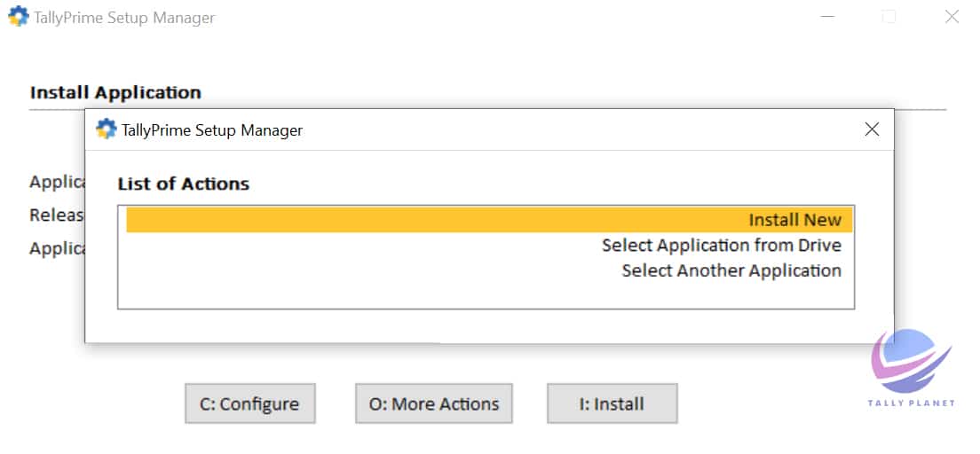Screen dimensions: 980x454
Task: Click the Install Application heading
Action: pos(115,92)
